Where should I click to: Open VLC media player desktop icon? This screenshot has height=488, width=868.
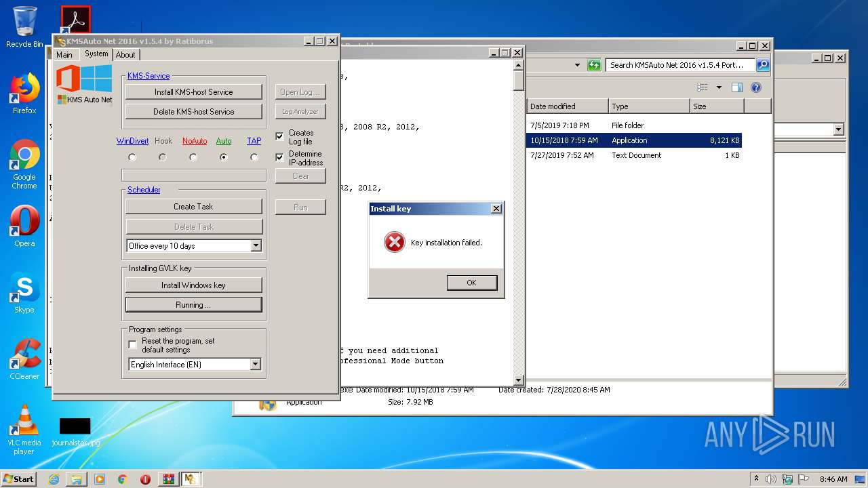click(24, 430)
